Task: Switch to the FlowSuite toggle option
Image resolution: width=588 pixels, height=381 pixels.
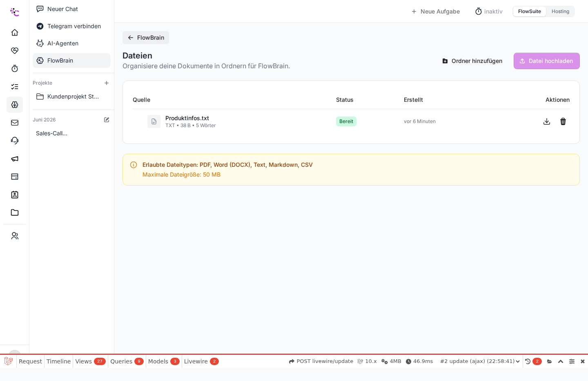Action: click(530, 11)
